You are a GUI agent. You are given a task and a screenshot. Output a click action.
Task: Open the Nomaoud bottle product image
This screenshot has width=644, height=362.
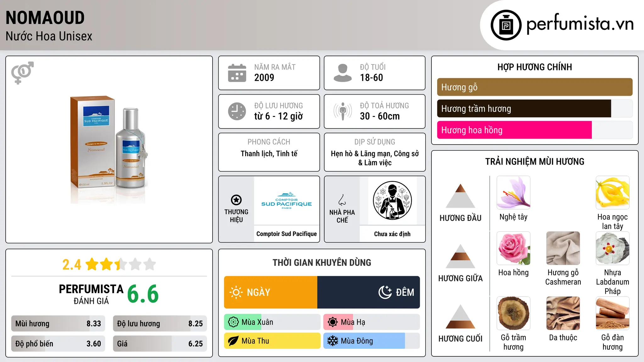109,150
